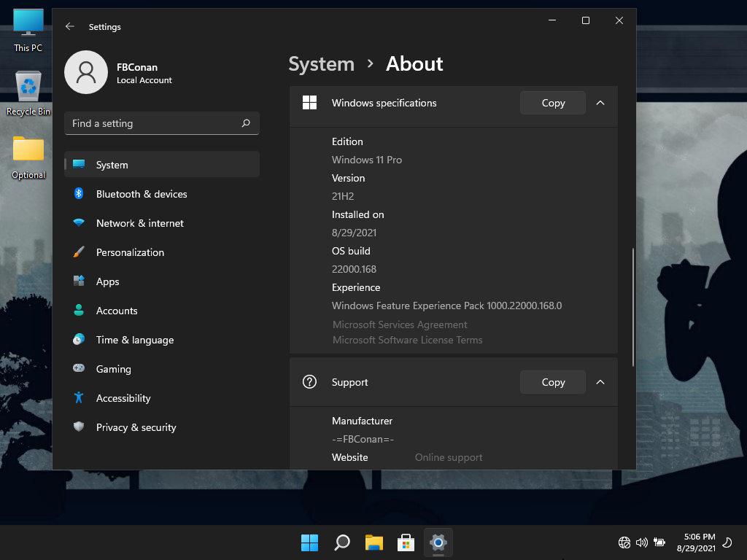The image size is (747, 560).
Task: Click the Windows 11 Pro edition value
Action: tap(367, 160)
